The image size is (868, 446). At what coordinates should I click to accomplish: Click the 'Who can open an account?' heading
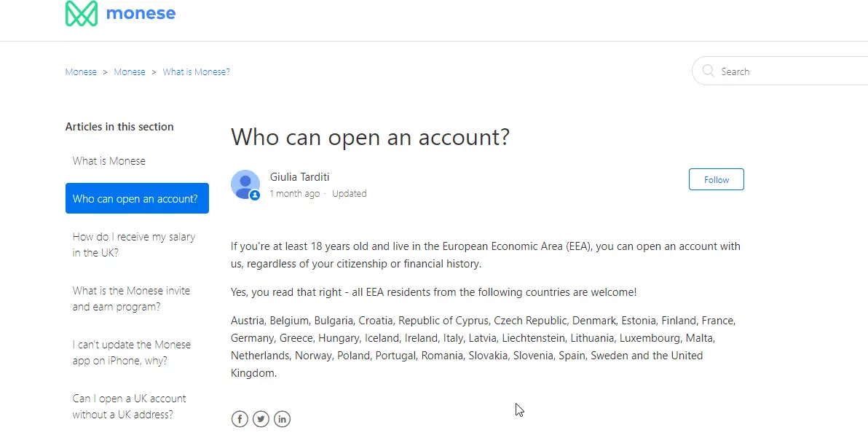[370, 138]
